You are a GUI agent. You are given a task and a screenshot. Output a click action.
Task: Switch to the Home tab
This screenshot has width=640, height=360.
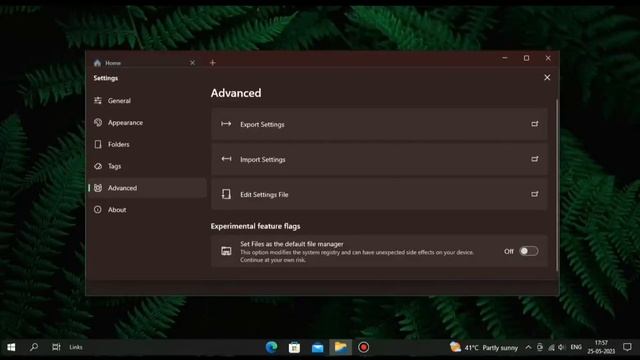(144, 63)
